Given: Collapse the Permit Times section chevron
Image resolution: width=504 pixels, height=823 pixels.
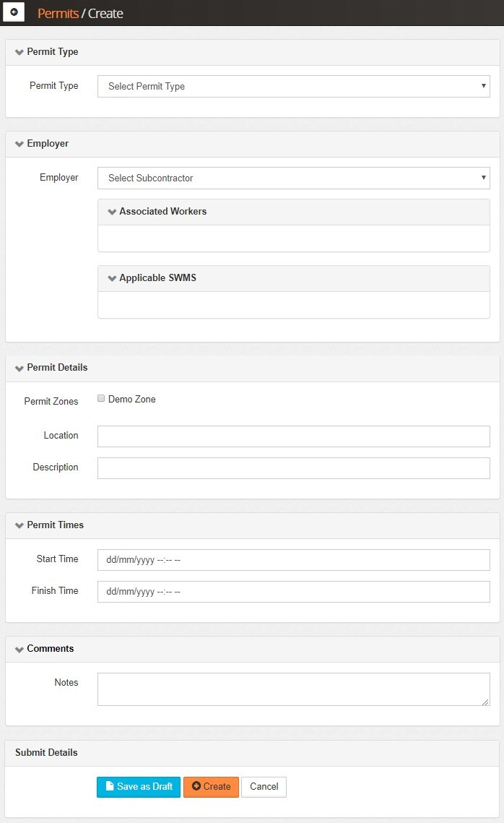Looking at the screenshot, I should click(x=19, y=525).
